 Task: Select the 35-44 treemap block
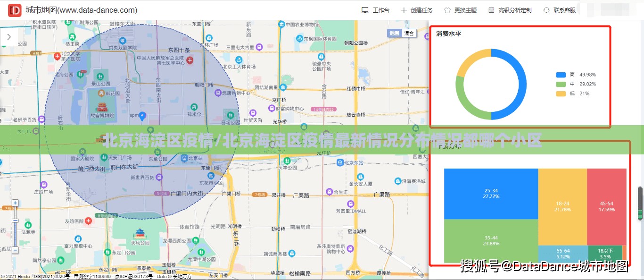(x=491, y=241)
